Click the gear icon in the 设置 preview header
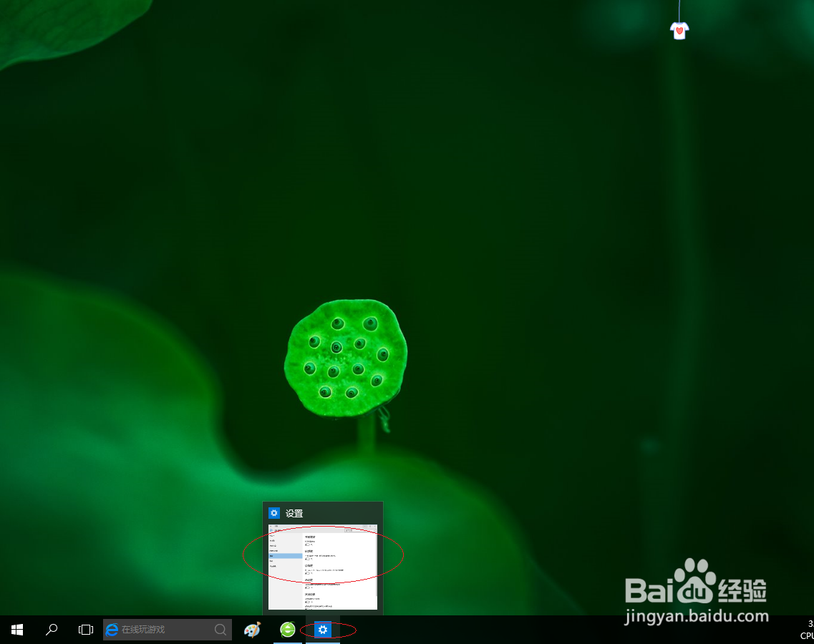 click(x=274, y=513)
